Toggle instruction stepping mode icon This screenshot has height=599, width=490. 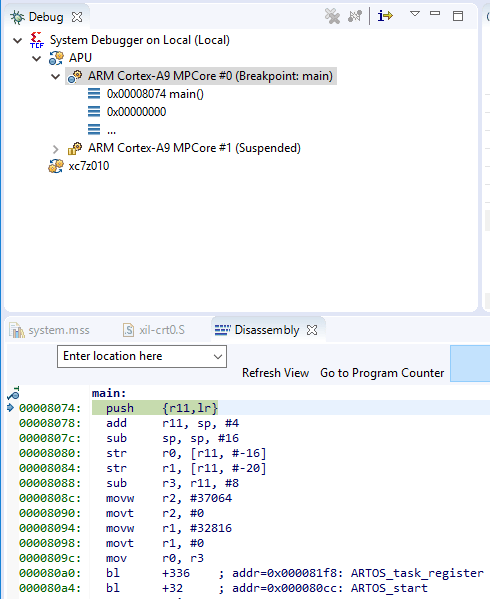pyautogui.click(x=385, y=16)
